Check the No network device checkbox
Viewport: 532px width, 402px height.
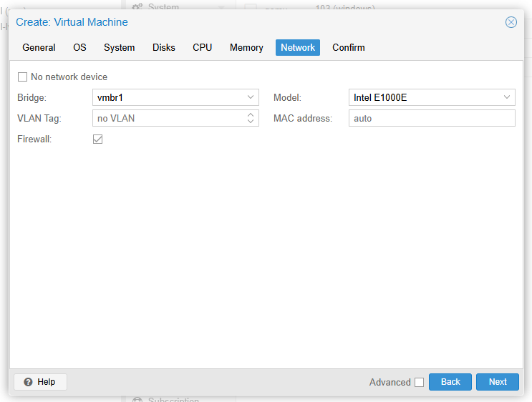click(22, 77)
